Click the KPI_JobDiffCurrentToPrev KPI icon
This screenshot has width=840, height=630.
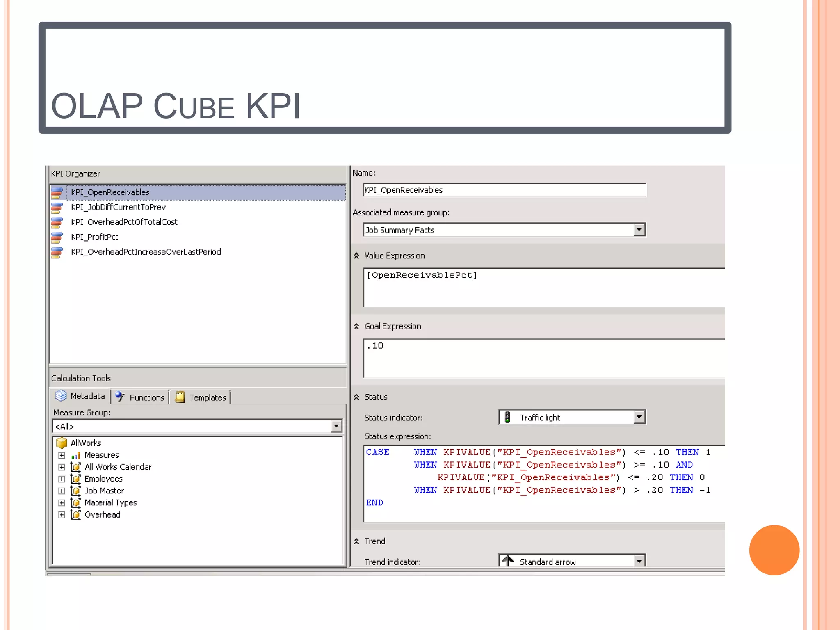(57, 208)
